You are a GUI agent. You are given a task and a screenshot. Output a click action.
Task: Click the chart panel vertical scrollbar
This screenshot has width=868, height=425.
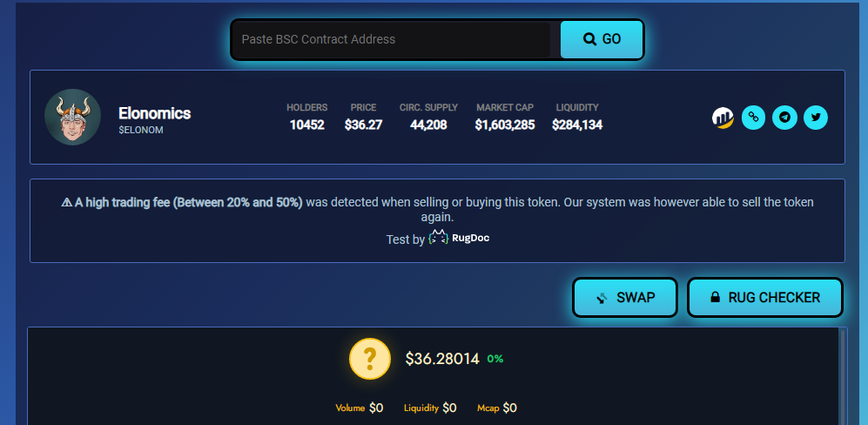click(843, 377)
